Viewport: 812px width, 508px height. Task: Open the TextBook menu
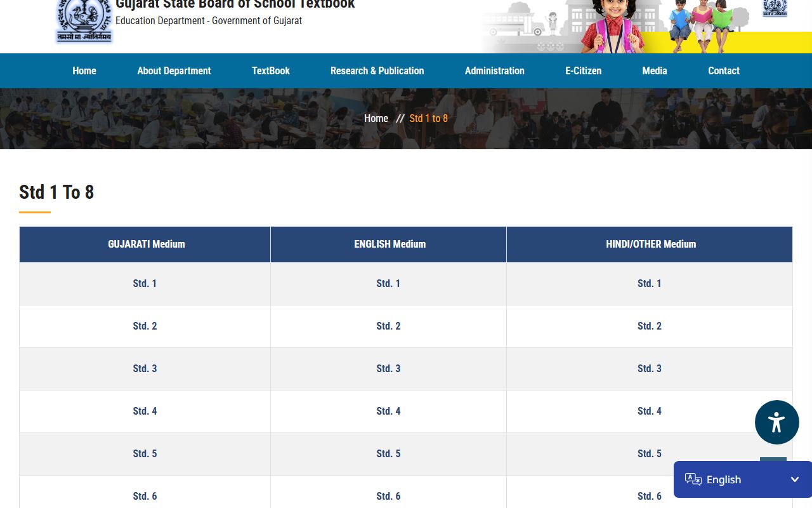click(271, 70)
